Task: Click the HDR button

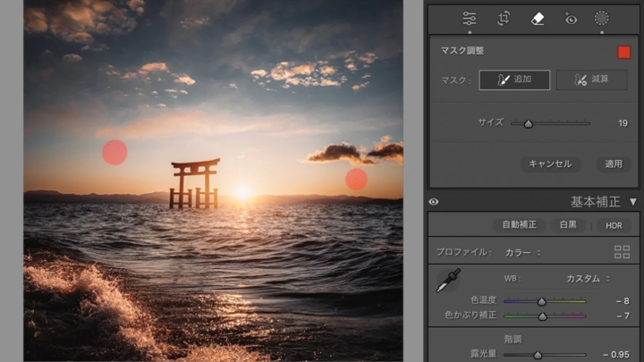Action: pyautogui.click(x=614, y=226)
